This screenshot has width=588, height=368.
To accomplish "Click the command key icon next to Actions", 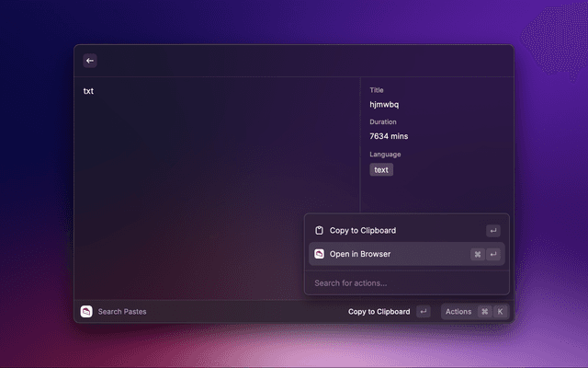I will pos(484,312).
